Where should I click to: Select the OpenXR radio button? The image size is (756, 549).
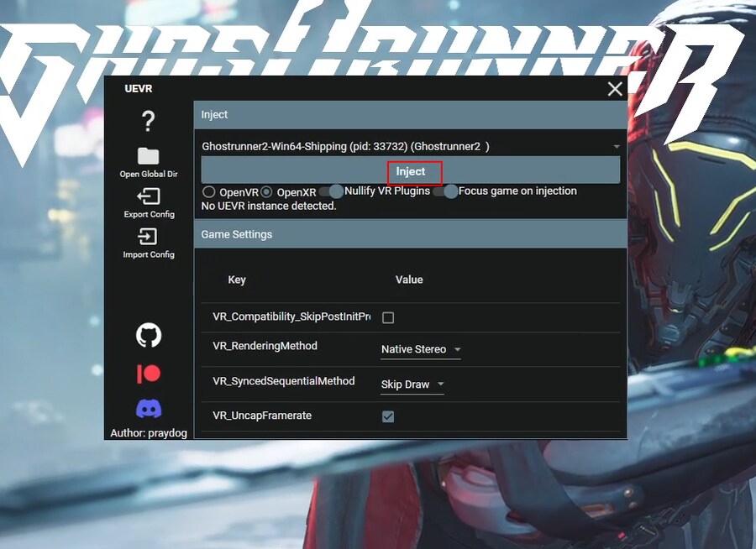pos(267,192)
